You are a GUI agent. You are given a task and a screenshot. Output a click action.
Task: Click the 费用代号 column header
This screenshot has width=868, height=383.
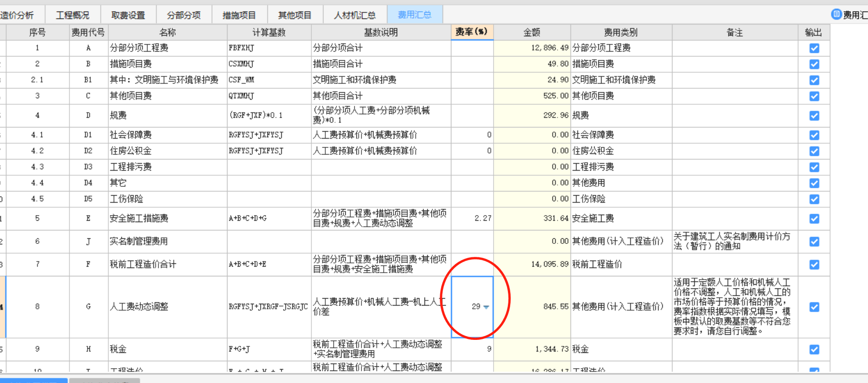click(88, 32)
